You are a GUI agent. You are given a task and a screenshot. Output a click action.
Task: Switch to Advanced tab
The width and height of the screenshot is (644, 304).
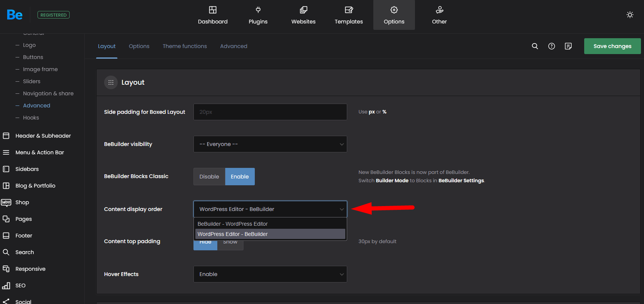tap(234, 46)
